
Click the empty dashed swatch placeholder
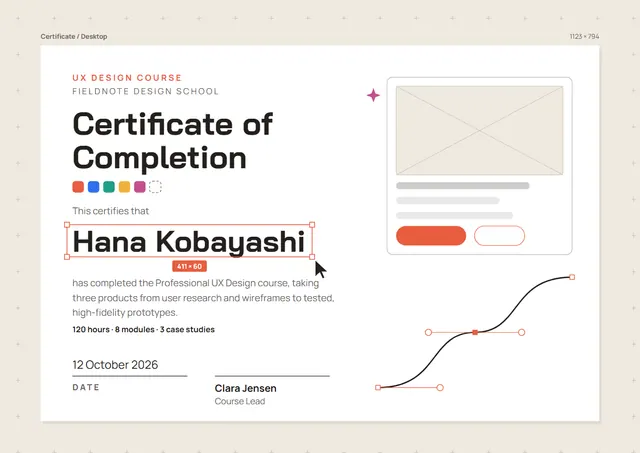point(155,187)
